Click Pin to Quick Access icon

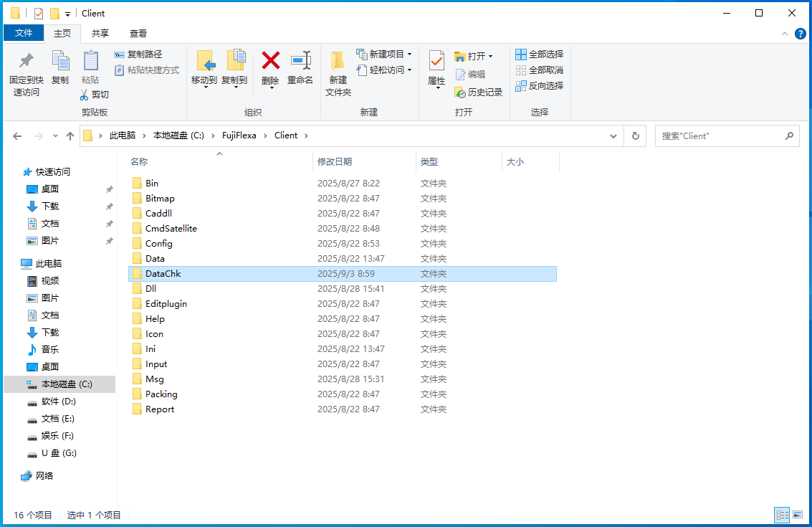26,62
